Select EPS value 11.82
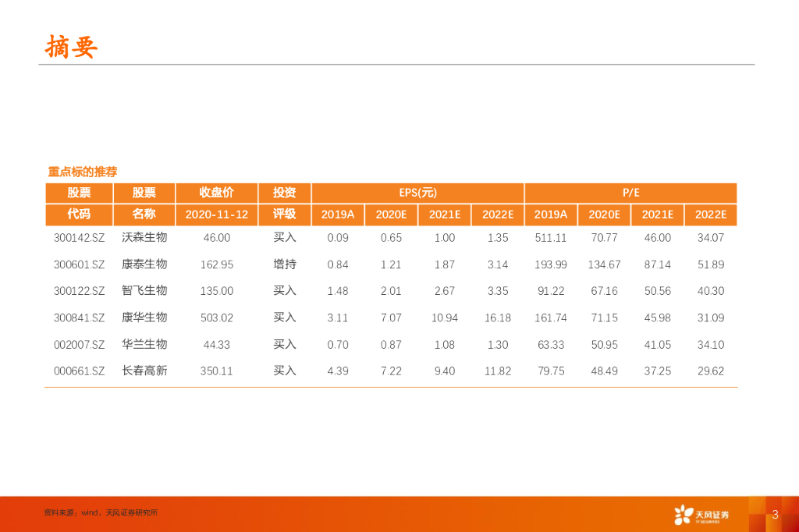This screenshot has height=532, width=799. click(498, 371)
